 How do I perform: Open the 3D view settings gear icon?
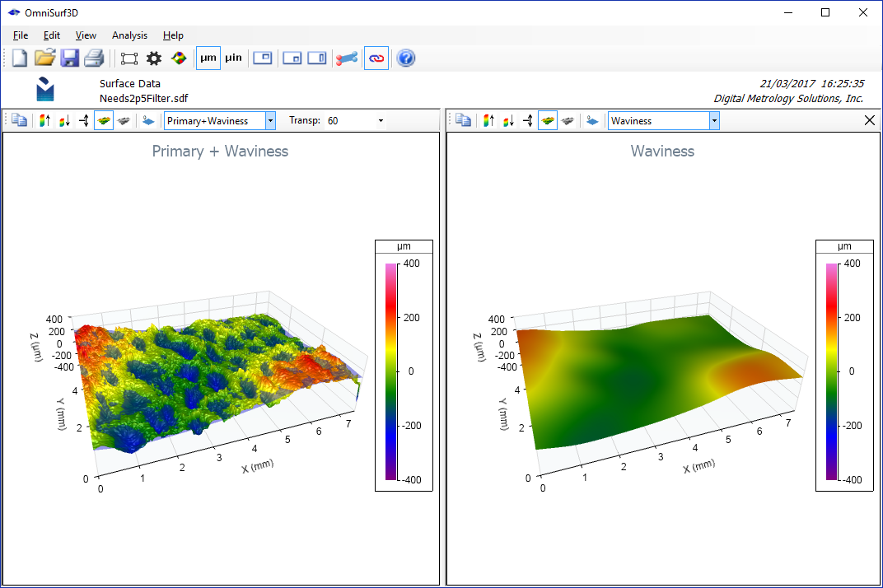point(154,58)
